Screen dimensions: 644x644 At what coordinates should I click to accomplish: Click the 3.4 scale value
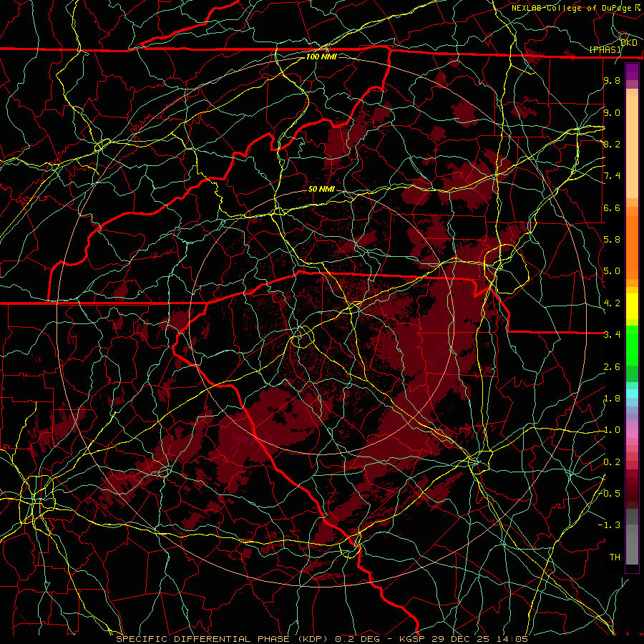pyautogui.click(x=612, y=335)
